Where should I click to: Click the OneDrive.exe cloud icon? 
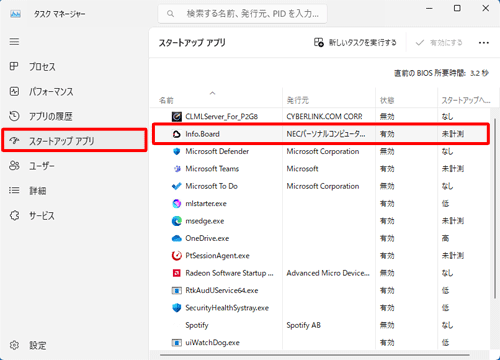pyautogui.click(x=177, y=238)
